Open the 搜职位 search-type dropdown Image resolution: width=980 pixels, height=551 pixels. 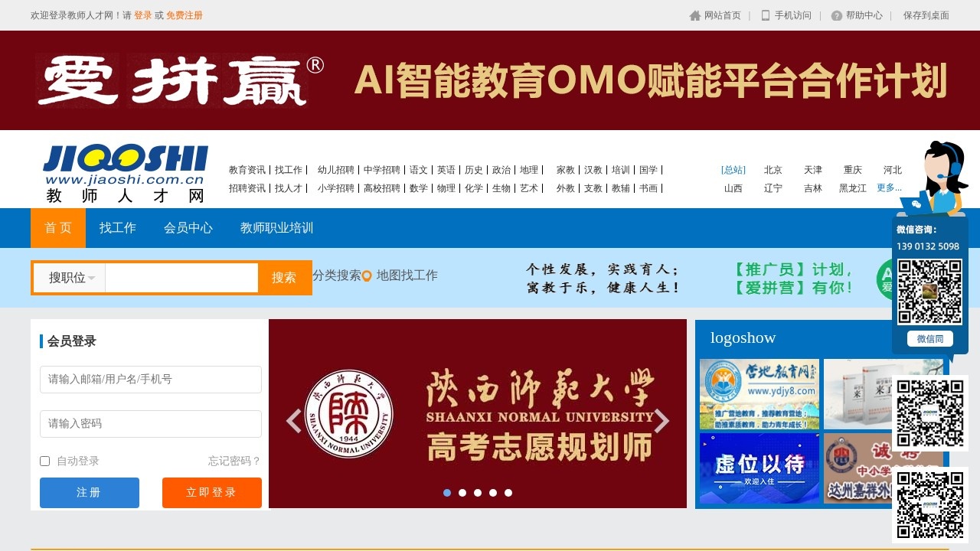[x=67, y=277]
